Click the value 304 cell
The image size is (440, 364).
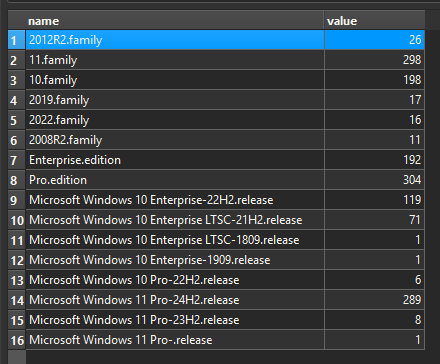(374, 180)
